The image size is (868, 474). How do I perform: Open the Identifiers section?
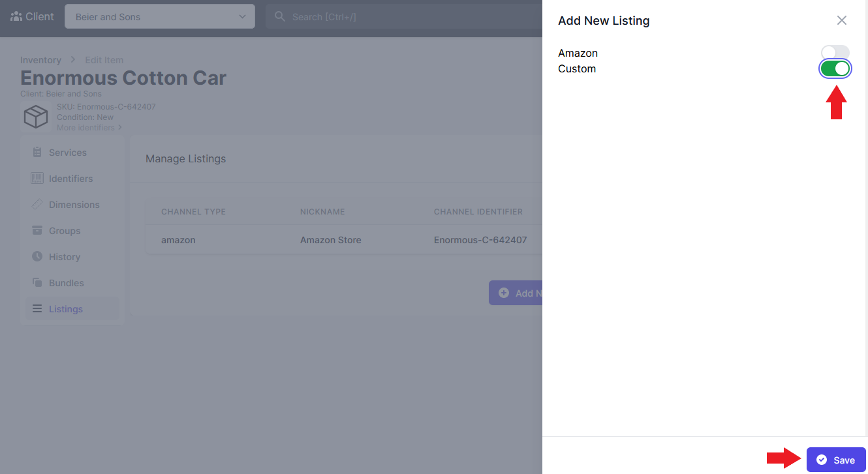(x=72, y=179)
